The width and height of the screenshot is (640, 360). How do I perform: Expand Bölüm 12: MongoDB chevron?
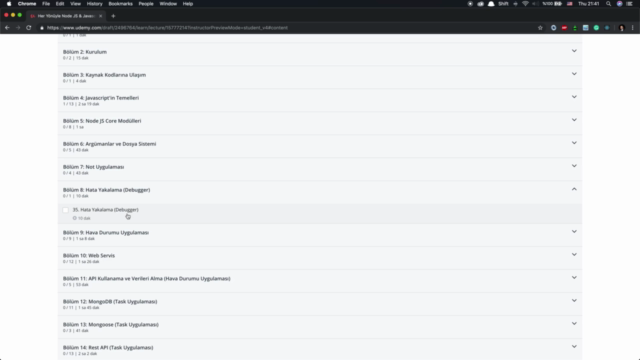click(574, 300)
